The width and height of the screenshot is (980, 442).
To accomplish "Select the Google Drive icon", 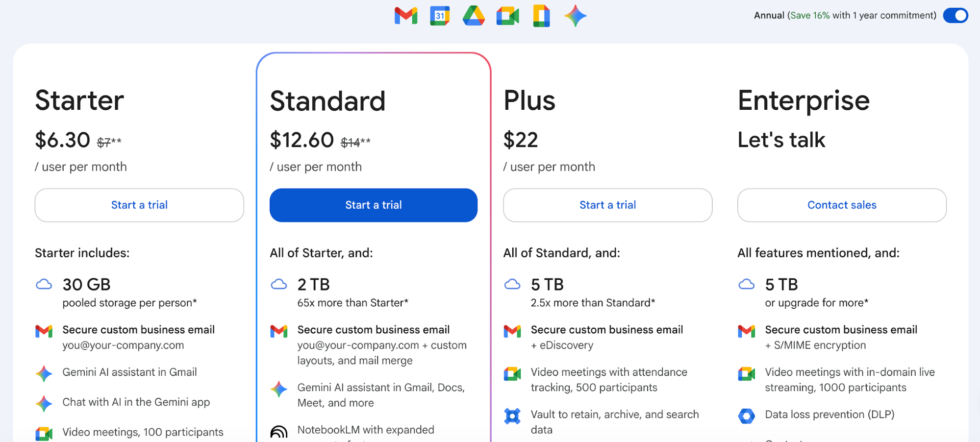I will click(x=473, y=16).
